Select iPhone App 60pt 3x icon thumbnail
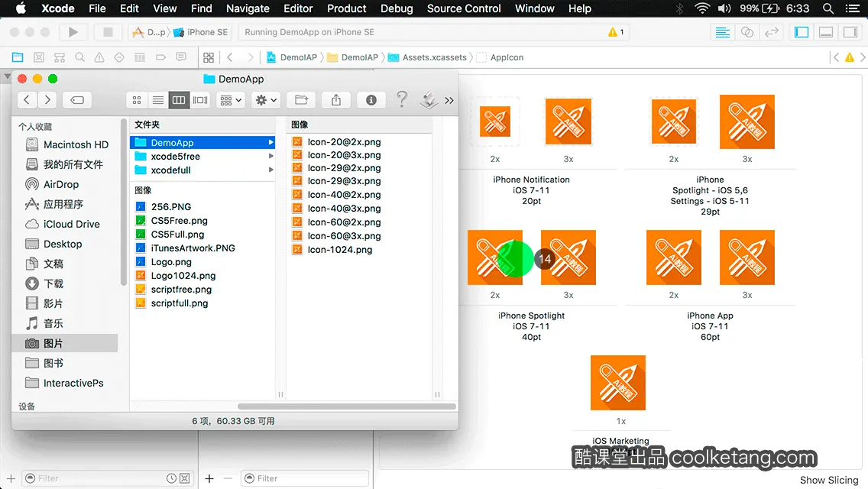 tap(747, 257)
